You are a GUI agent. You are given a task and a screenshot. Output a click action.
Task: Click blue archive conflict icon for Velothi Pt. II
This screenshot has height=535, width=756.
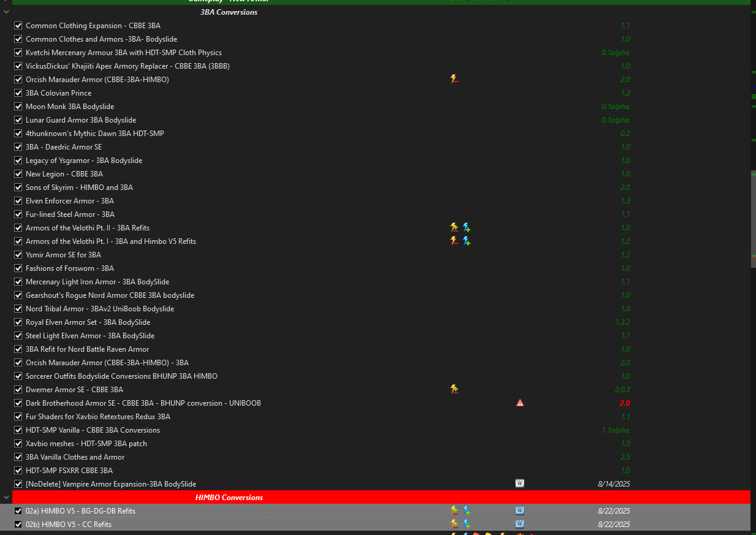466,227
